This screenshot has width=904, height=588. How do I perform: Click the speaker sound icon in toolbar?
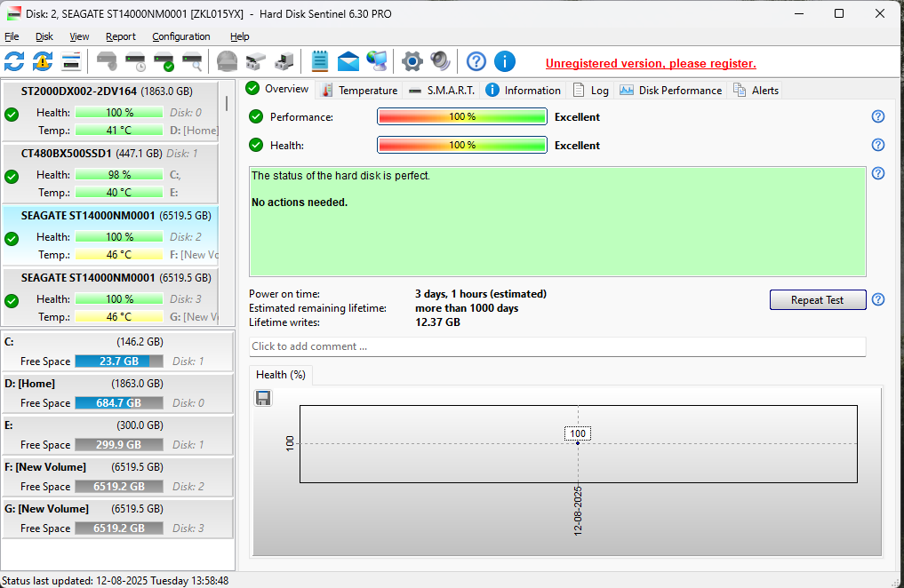tap(440, 61)
